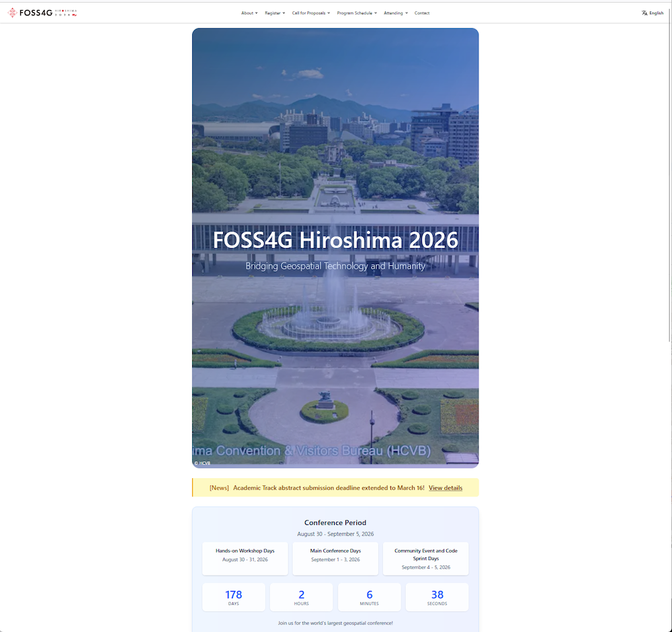Click the Academic Track deadline news text
Viewport: 672px width, 632px height.
point(329,488)
